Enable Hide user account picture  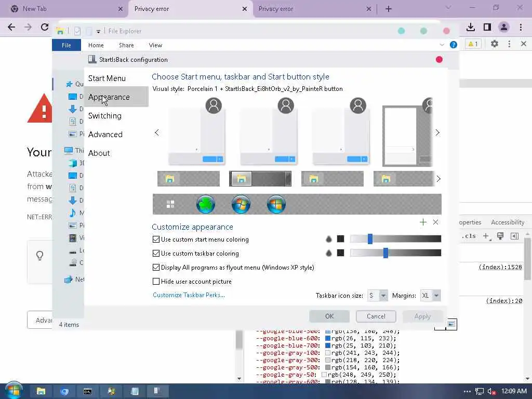156,281
